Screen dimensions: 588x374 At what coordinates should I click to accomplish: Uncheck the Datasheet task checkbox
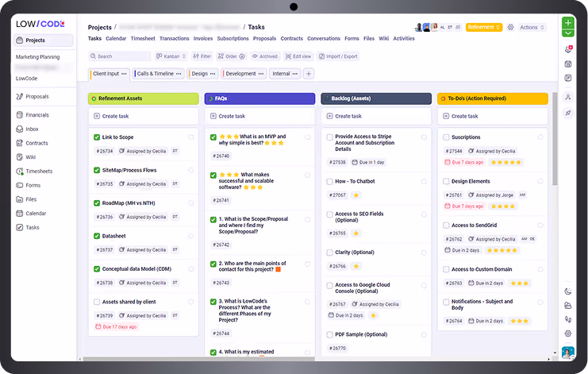[97, 236]
